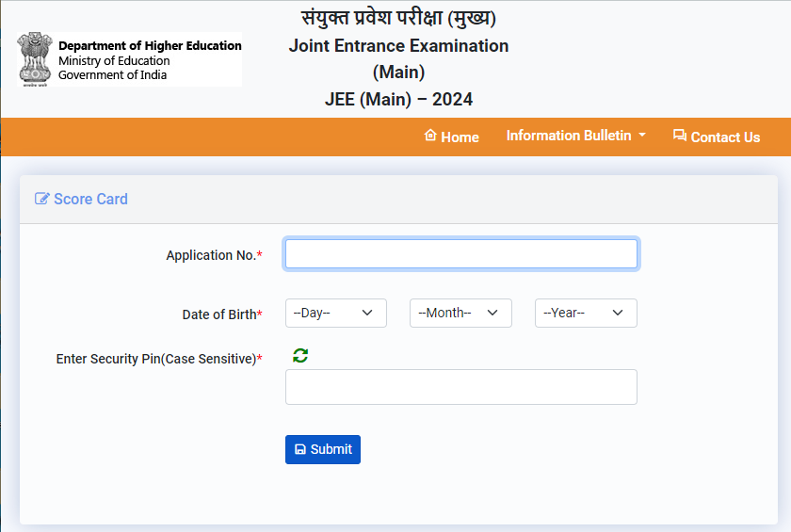Screen dimensions: 791x532
Task: Open the Information Bulletin menu
Action: pyautogui.click(x=569, y=136)
